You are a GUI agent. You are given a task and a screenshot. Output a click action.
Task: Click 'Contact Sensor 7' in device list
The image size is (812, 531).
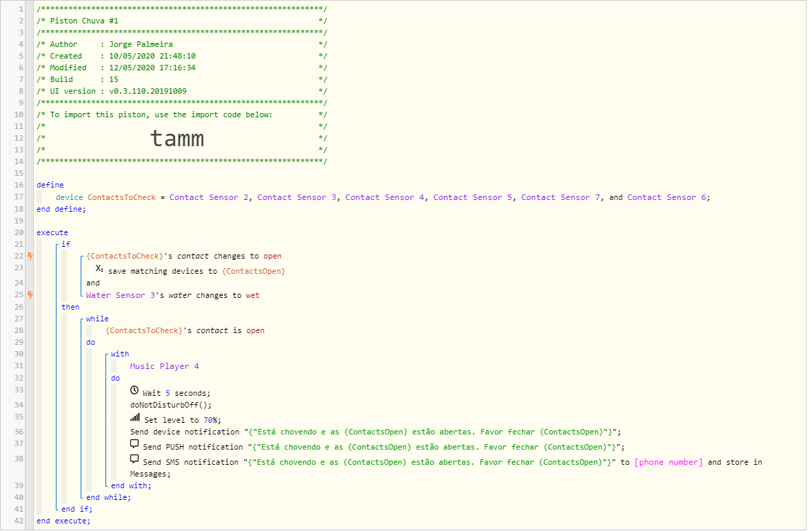click(x=561, y=197)
